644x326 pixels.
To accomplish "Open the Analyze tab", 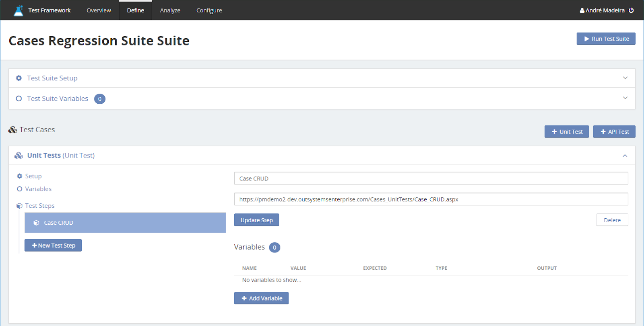I will tap(170, 10).
